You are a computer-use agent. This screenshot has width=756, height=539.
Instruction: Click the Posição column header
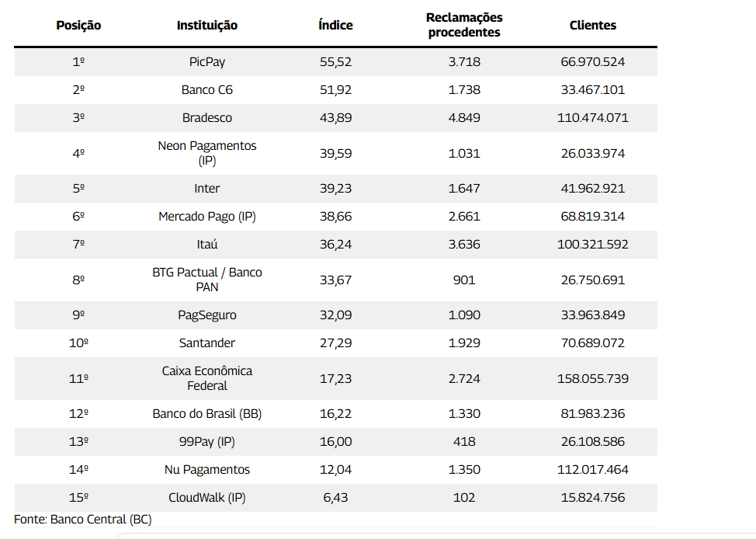click(78, 25)
